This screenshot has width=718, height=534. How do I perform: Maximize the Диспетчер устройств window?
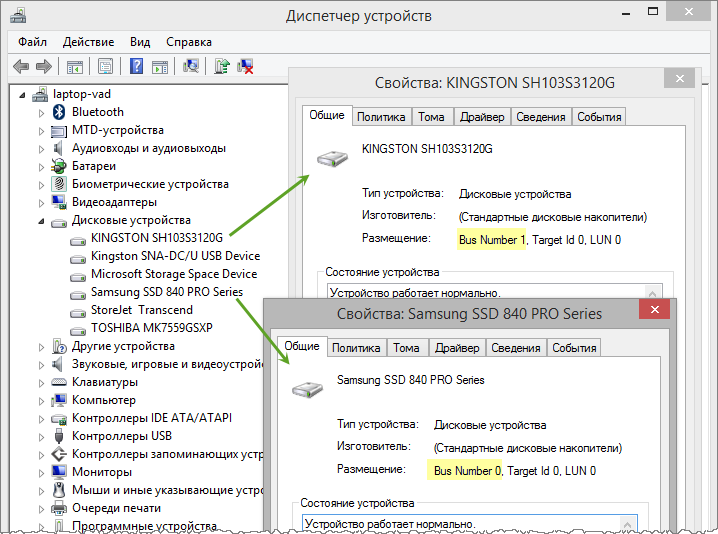[653, 11]
